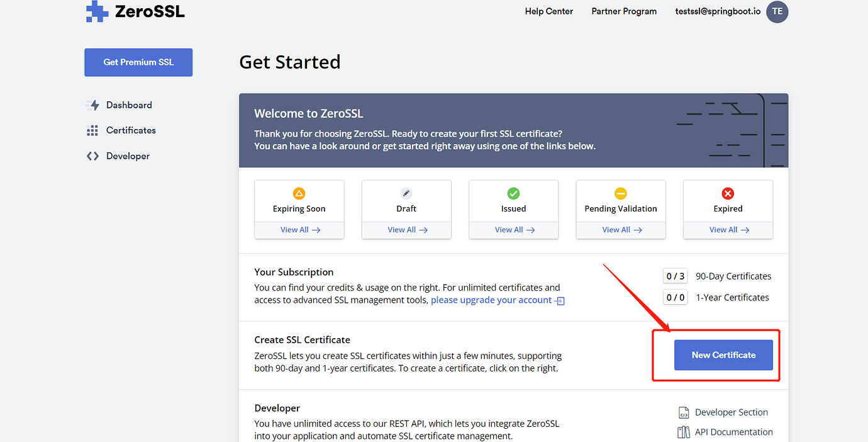Click the Expired red X icon
This screenshot has height=442, width=868.
click(728, 193)
